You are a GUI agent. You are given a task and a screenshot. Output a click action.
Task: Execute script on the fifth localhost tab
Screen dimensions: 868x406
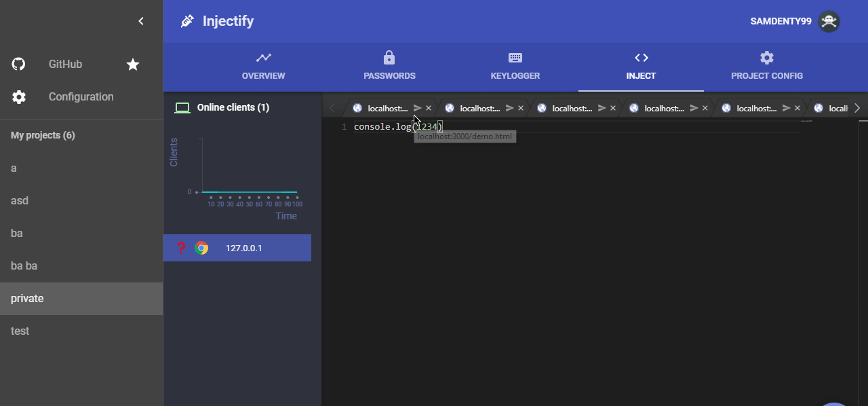[x=787, y=108]
